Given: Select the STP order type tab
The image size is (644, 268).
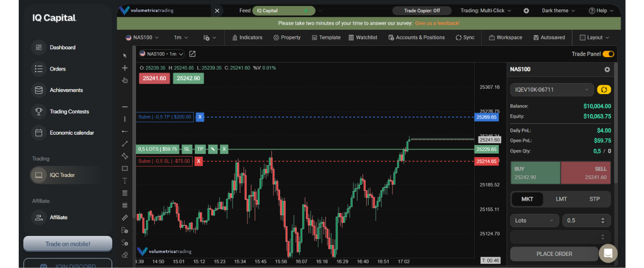Looking at the screenshot, I should (595, 199).
